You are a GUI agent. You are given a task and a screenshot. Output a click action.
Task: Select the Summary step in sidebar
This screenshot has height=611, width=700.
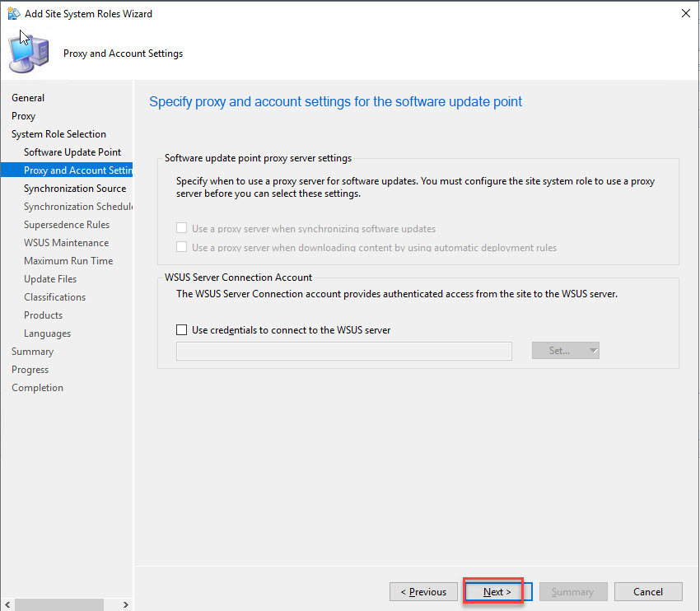point(32,352)
